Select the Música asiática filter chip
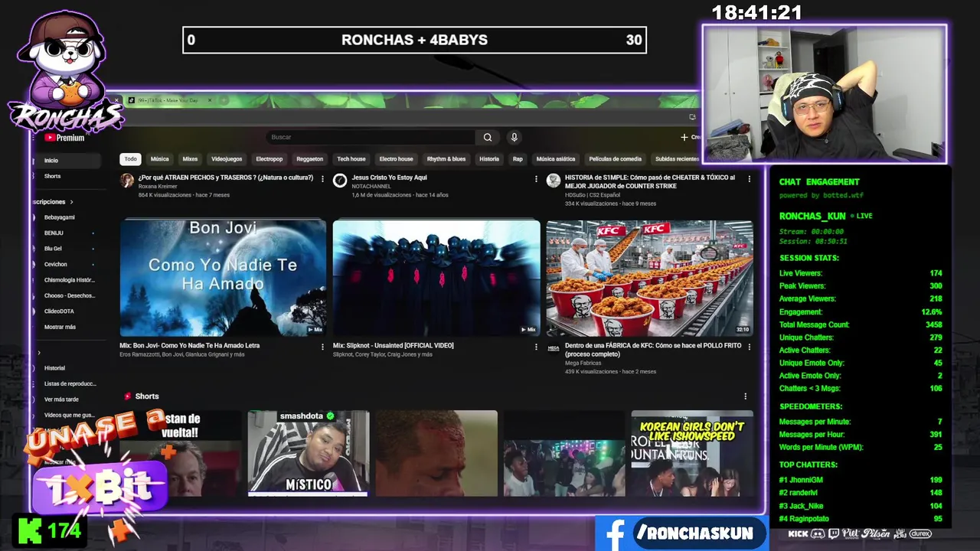 556,159
